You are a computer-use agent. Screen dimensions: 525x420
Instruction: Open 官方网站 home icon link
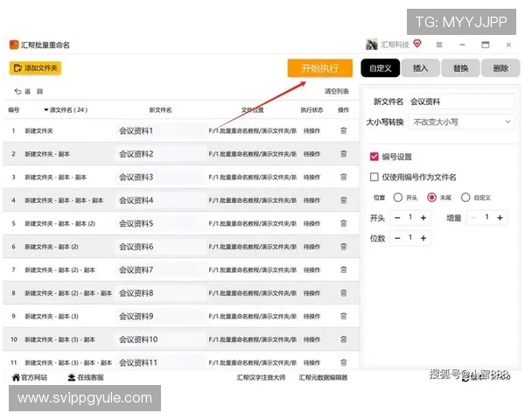pos(16,377)
